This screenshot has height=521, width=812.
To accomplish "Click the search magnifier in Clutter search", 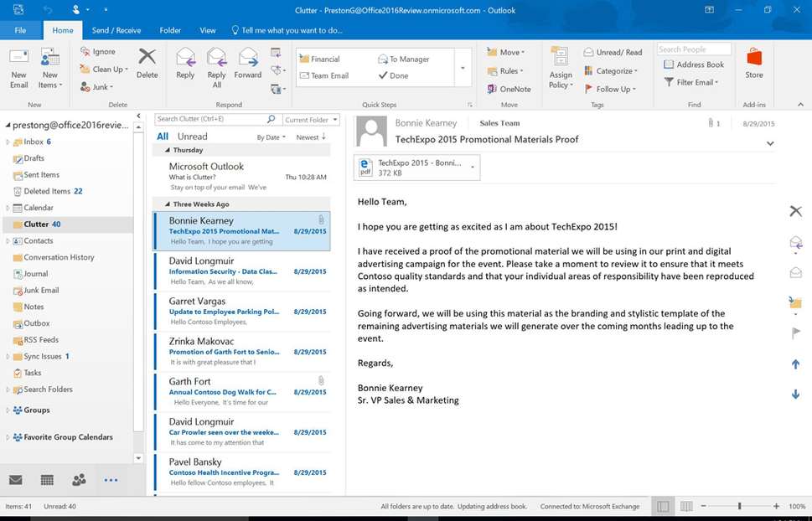I will [x=271, y=119].
